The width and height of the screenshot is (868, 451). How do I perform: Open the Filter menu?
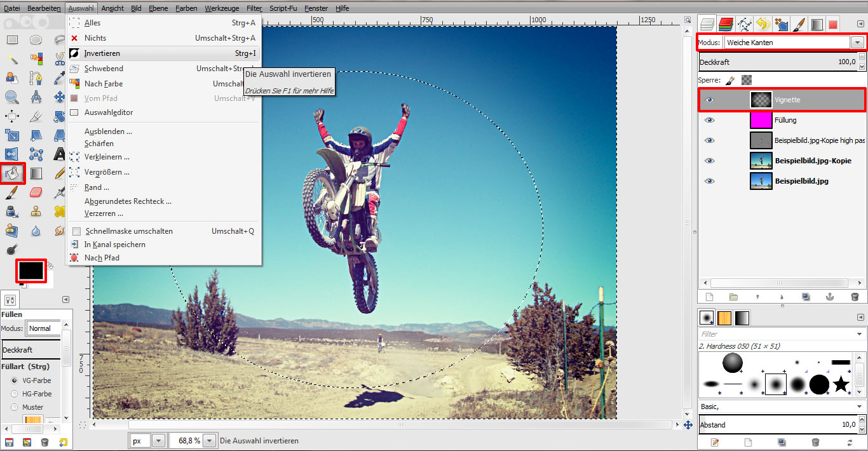[254, 8]
